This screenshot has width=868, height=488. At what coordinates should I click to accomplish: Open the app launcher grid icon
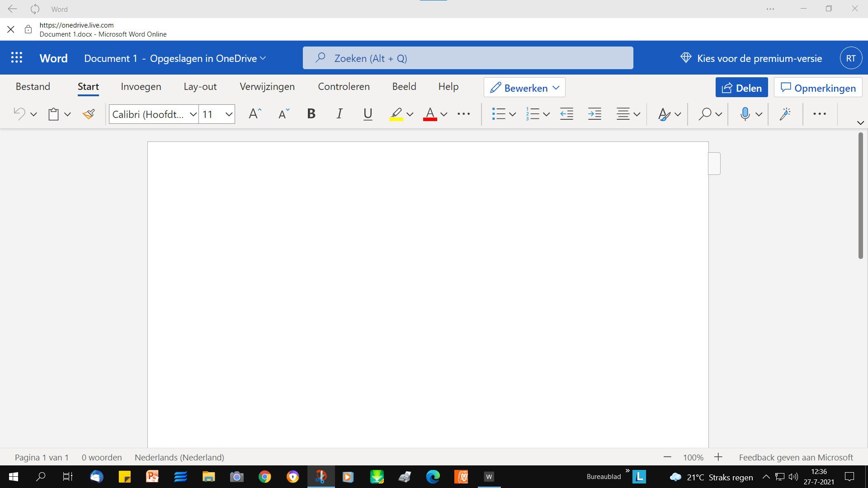tap(17, 58)
